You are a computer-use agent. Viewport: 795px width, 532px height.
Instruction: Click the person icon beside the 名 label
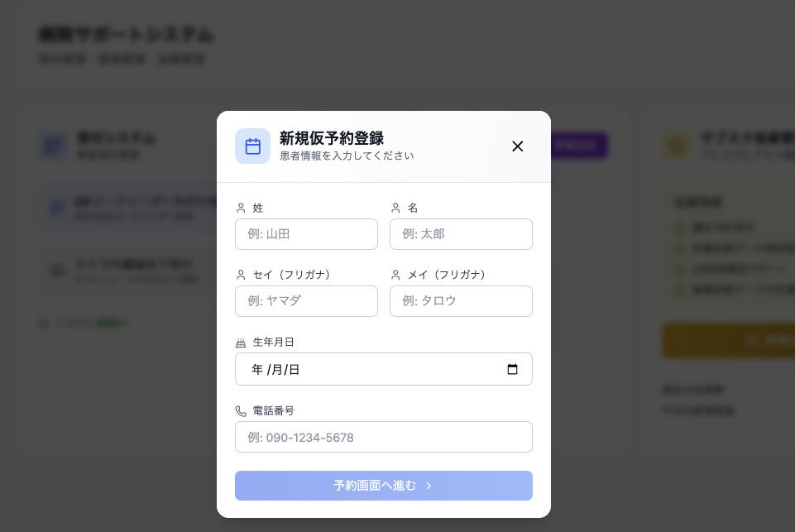(395, 208)
